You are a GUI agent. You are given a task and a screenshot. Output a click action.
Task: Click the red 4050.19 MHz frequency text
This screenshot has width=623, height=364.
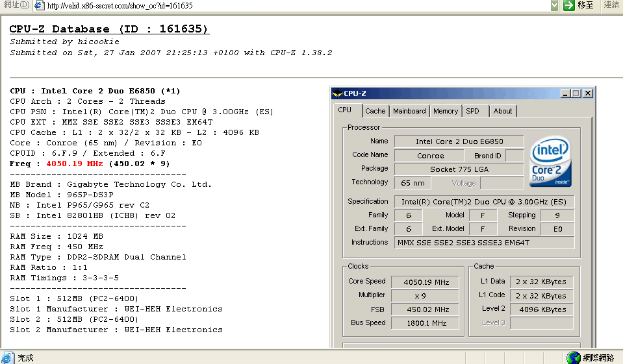coord(74,164)
